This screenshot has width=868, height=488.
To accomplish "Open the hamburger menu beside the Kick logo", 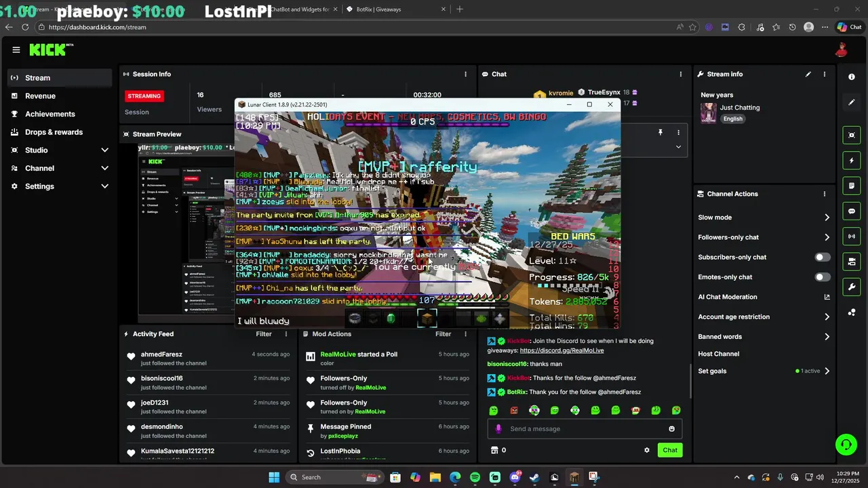I will click(16, 49).
